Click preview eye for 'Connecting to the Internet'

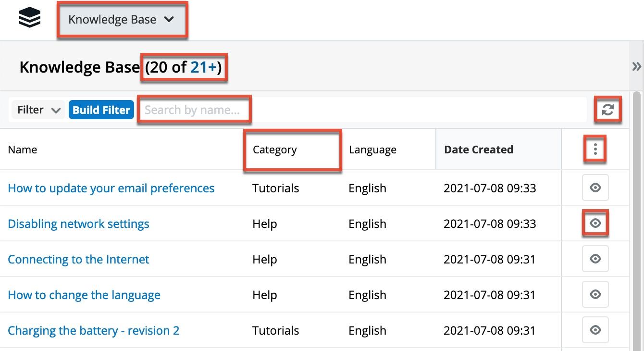595,259
